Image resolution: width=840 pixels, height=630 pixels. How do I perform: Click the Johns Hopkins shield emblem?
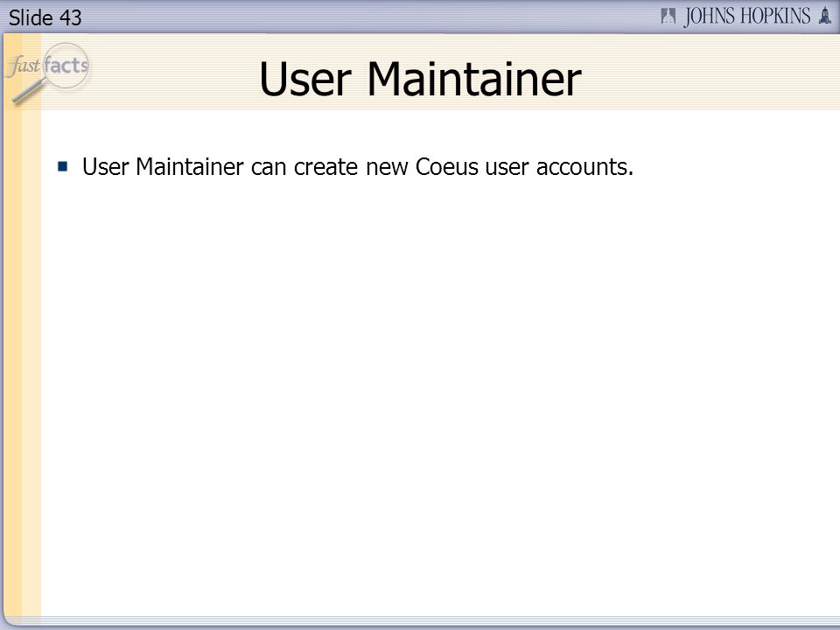[668, 16]
